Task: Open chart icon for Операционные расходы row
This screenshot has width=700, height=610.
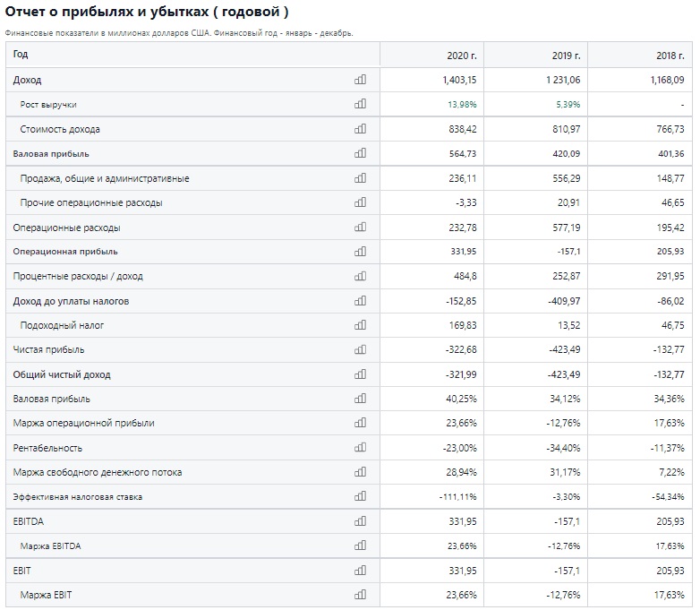Action: 360,227
